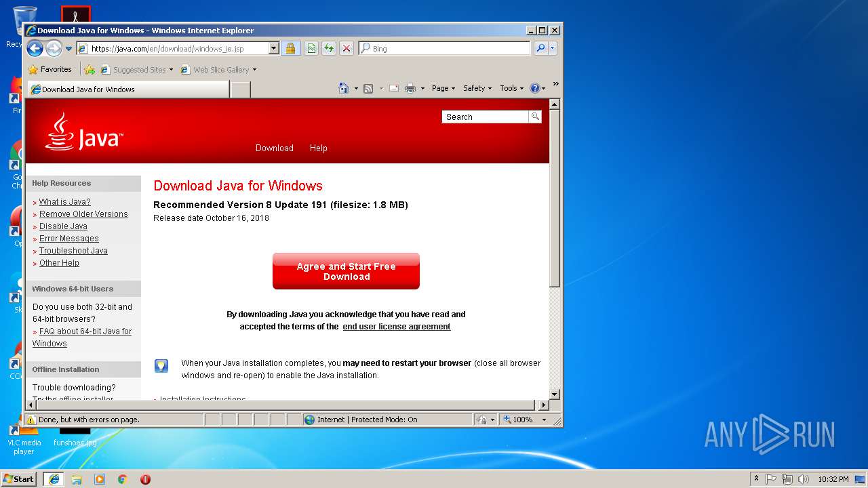Click the Compatibility View icon
This screenshot has width=868, height=488.
coord(311,49)
